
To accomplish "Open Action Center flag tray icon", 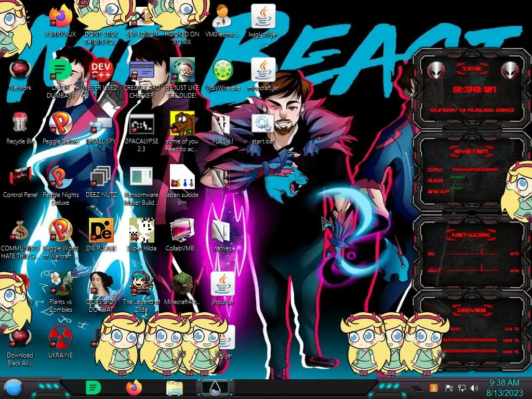I will pos(449,388).
